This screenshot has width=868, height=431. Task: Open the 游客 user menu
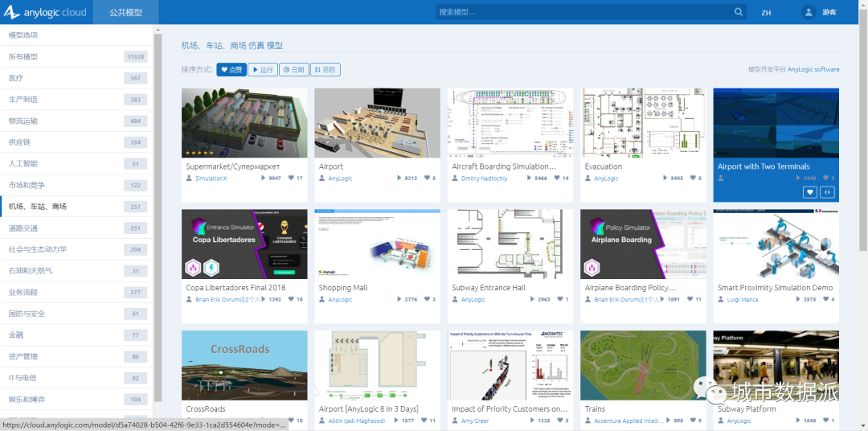[829, 12]
